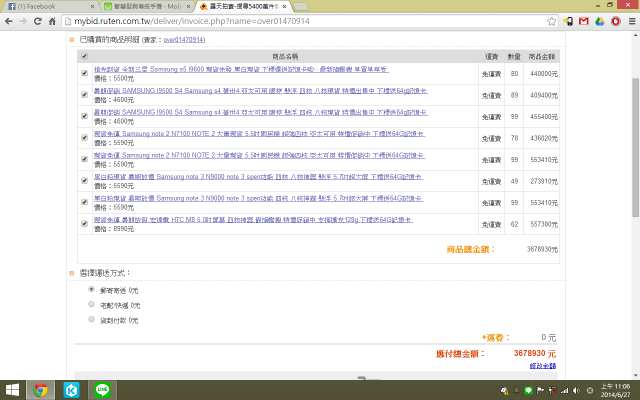Open the I9500 S4 product link with quantity 89
Image resolution: width=640 pixels, height=400 pixels.
[261, 91]
